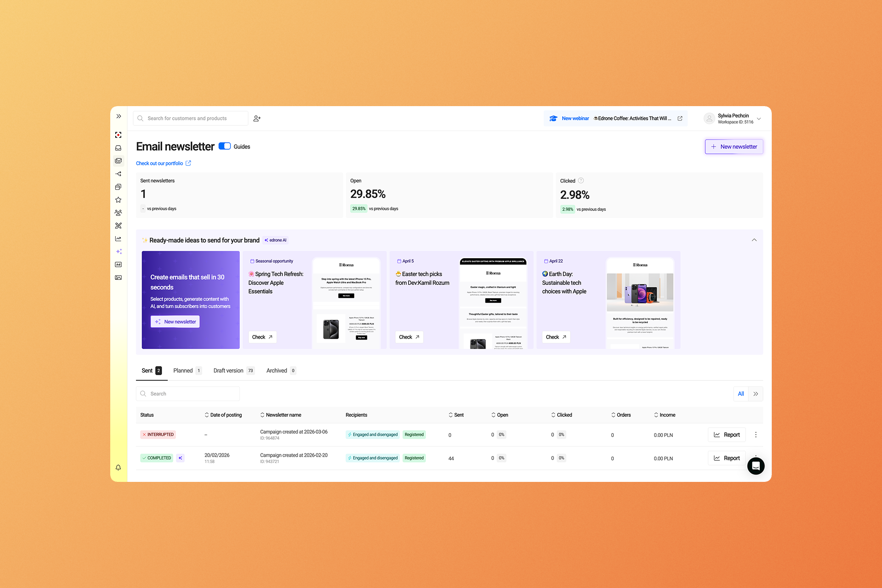
Task: Select the customers group icon in sidebar
Action: pos(118,212)
